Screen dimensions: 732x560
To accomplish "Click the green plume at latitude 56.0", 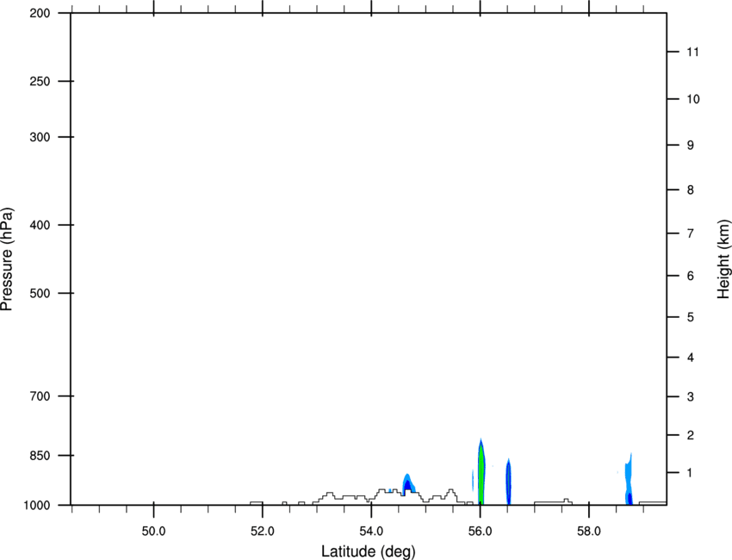I will click(x=481, y=474).
